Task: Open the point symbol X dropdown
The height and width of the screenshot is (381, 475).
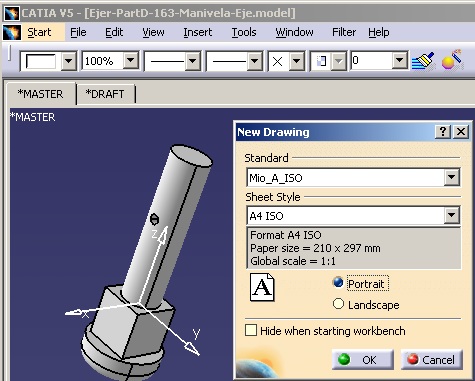Action: tap(296, 61)
